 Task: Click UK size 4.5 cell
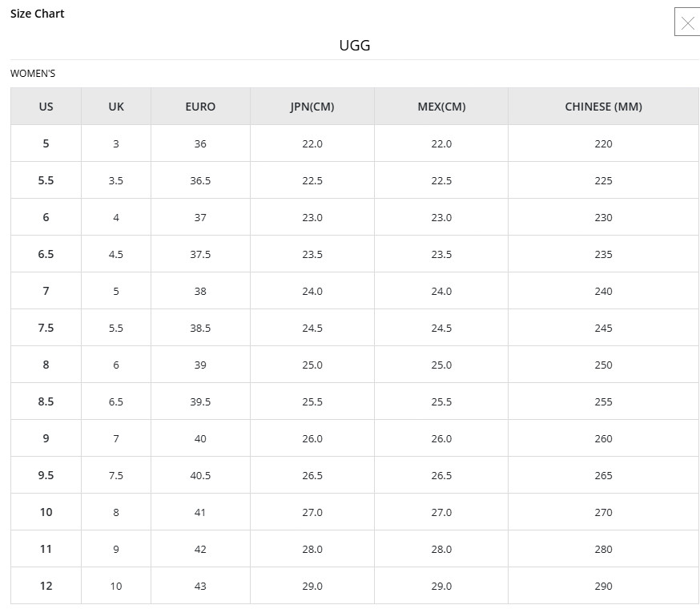click(116, 254)
